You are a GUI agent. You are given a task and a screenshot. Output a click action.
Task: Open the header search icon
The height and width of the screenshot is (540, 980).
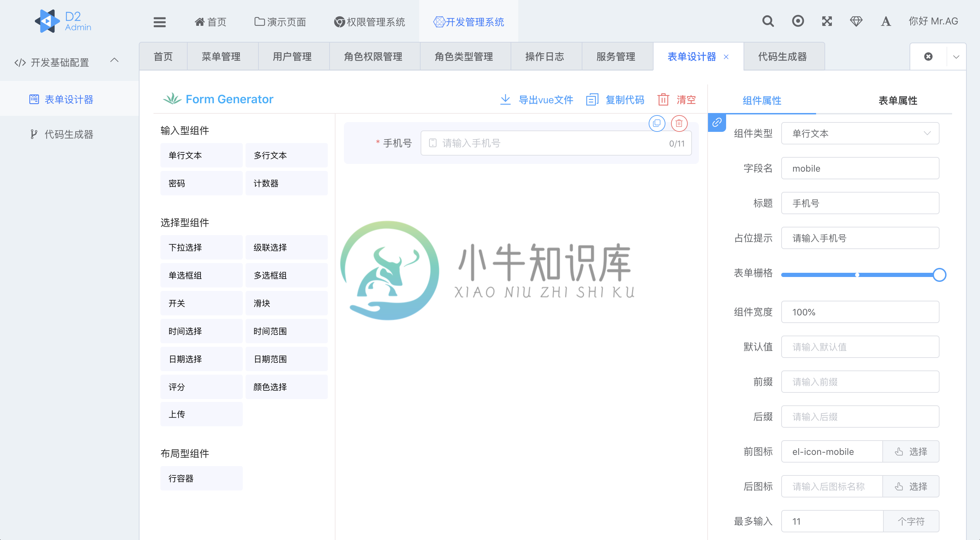click(768, 21)
